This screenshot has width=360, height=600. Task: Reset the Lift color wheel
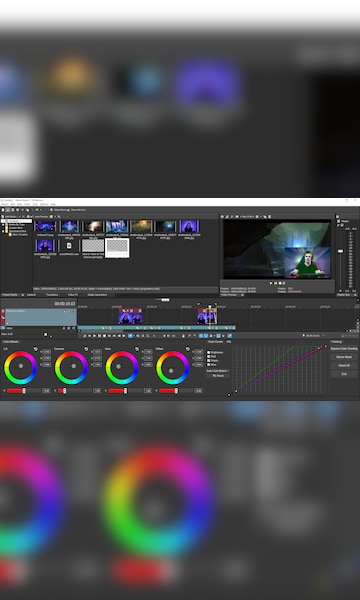click(x=36, y=349)
